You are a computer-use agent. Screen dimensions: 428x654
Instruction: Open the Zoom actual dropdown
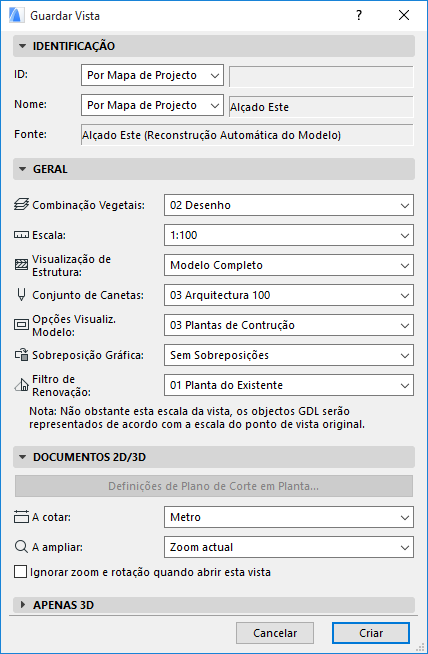tap(289, 547)
